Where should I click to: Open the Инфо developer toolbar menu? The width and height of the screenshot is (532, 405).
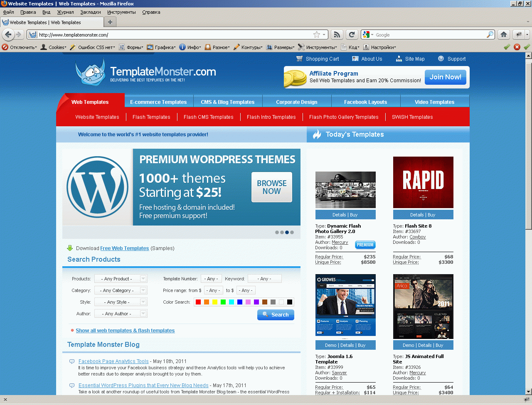(190, 47)
